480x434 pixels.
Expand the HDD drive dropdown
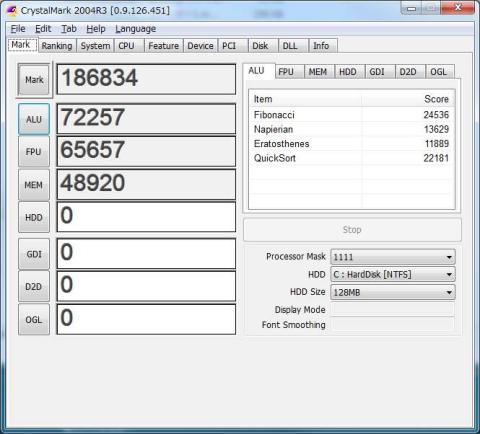coord(393,274)
